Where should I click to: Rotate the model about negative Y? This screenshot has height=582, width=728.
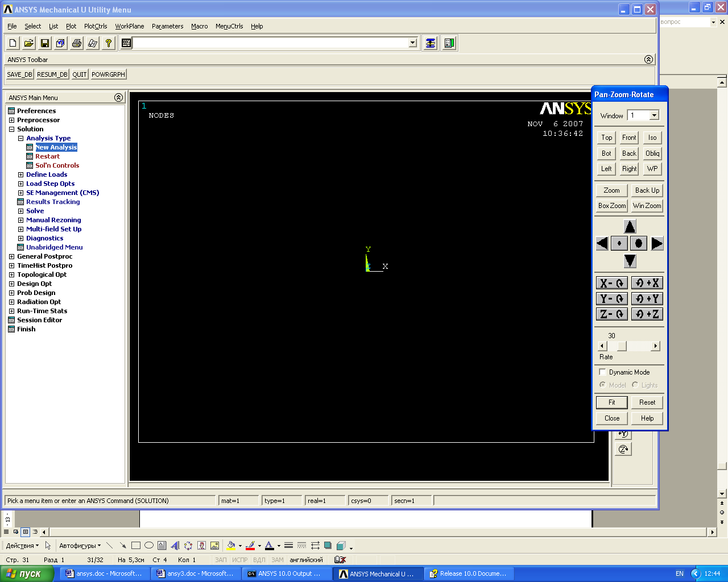[x=612, y=298]
